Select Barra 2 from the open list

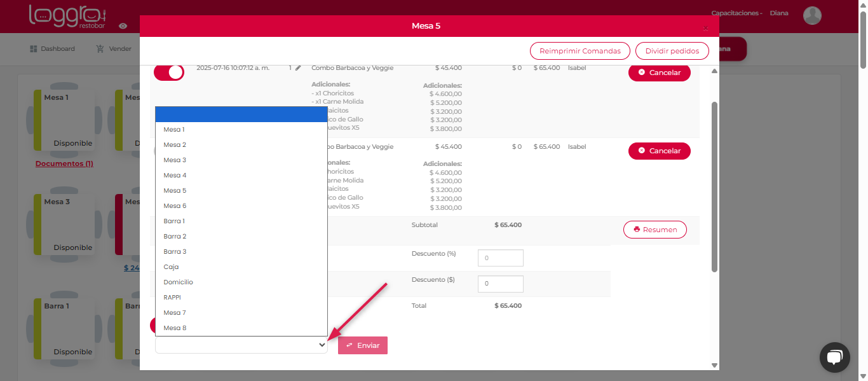pyautogui.click(x=175, y=237)
